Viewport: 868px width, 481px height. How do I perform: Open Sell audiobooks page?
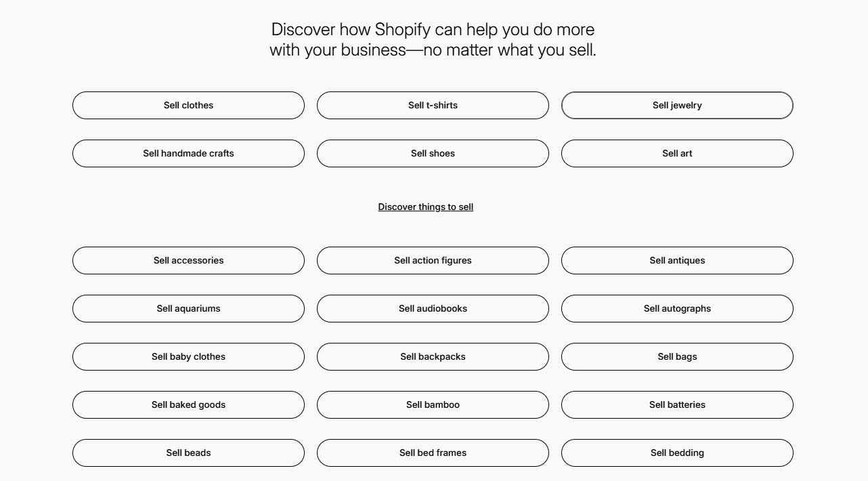coord(433,308)
